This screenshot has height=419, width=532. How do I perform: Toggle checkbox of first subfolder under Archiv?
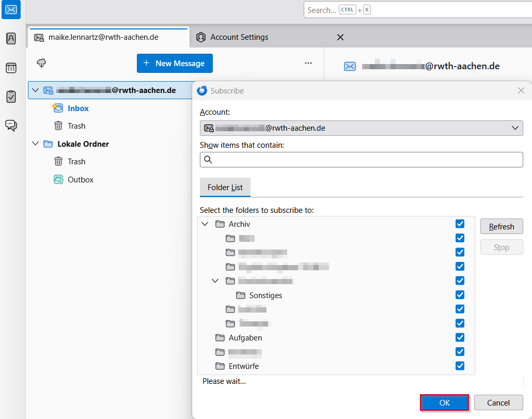coord(460,238)
